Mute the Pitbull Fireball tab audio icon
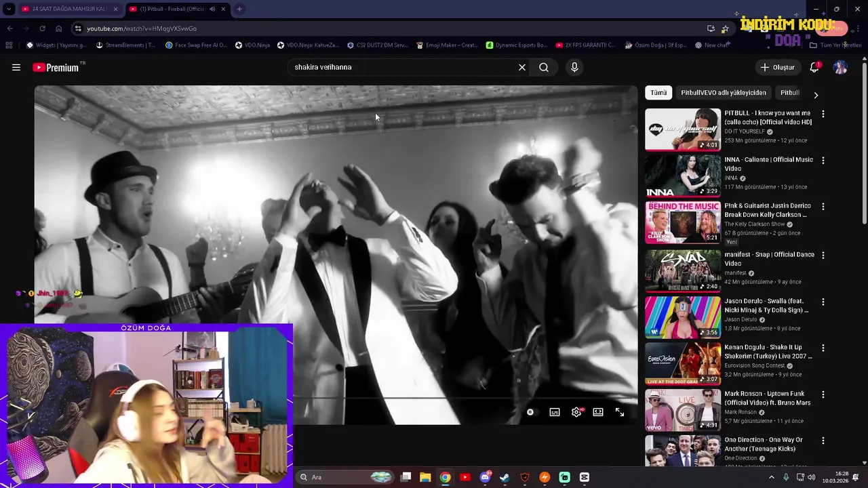 [x=212, y=9]
